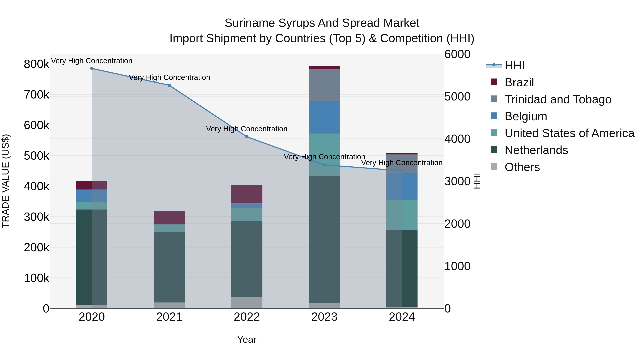This screenshot has width=644, height=362.
Task: Click the 500k trade value tick label
Action: (x=36, y=156)
